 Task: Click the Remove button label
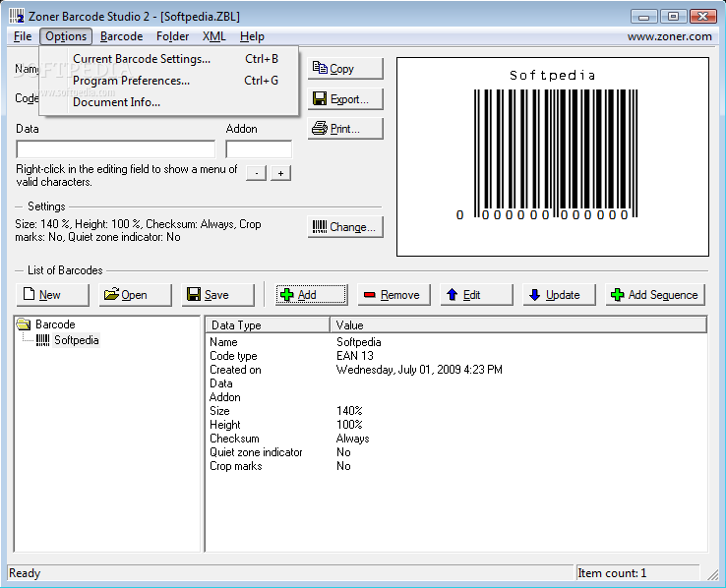[x=400, y=295]
